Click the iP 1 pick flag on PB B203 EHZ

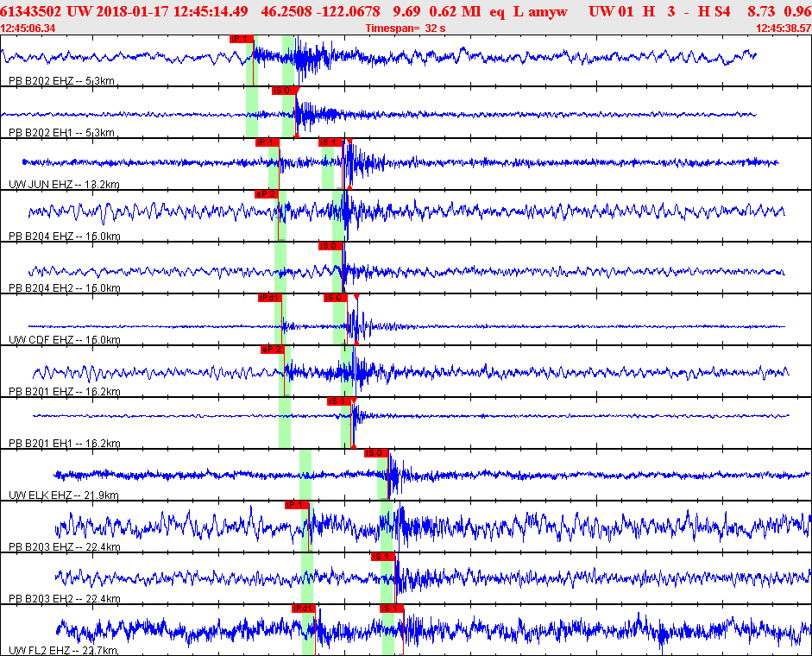pos(296,505)
